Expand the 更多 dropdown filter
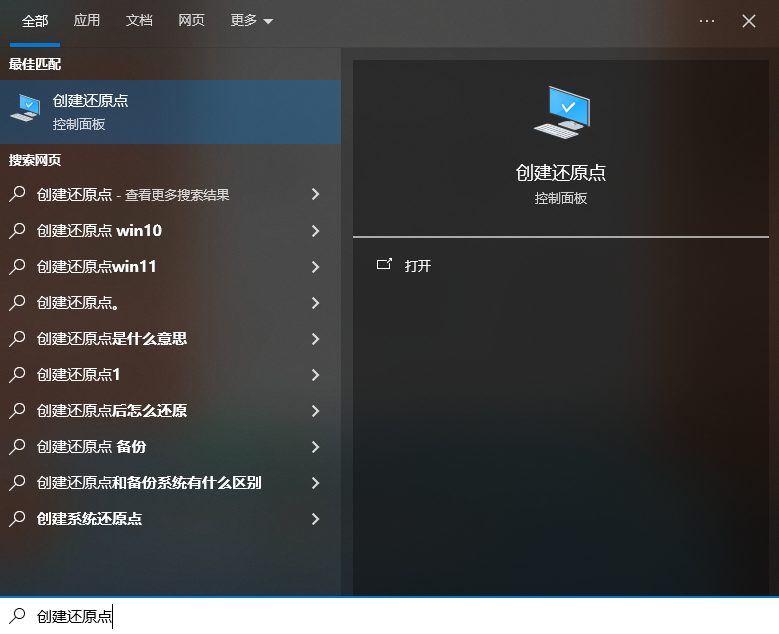 pos(251,21)
